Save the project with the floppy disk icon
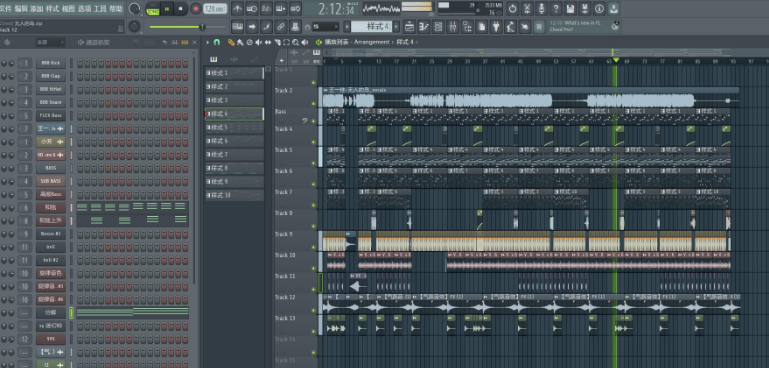This screenshot has width=769, height=368. (570, 8)
